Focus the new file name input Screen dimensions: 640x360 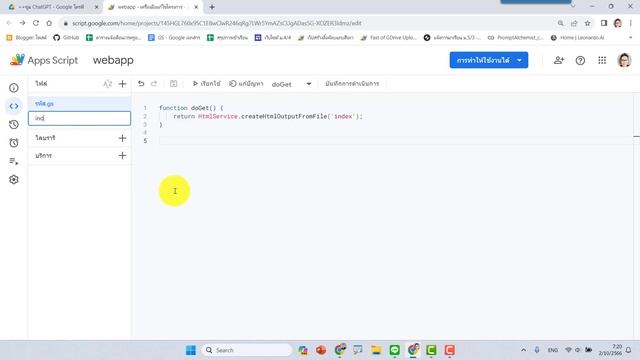click(x=80, y=118)
